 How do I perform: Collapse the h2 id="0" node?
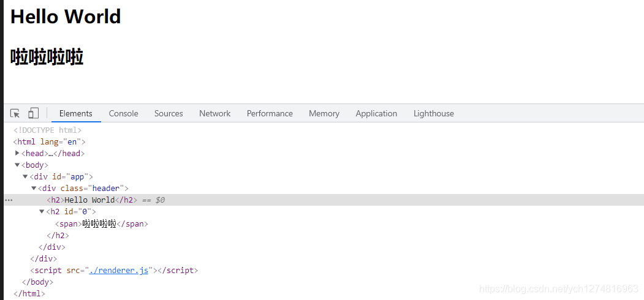pos(42,212)
